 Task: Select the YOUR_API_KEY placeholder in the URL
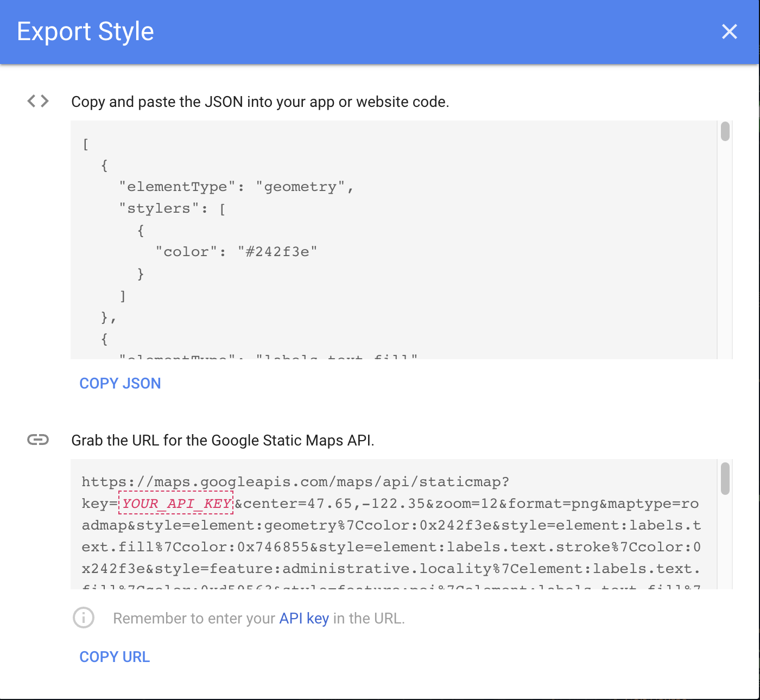[176, 504]
